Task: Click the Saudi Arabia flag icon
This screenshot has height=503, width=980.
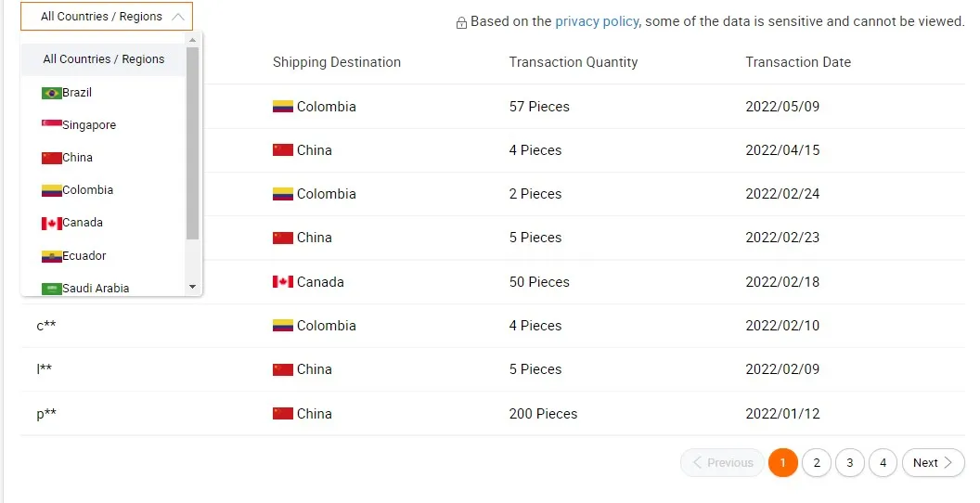Action: click(x=52, y=289)
